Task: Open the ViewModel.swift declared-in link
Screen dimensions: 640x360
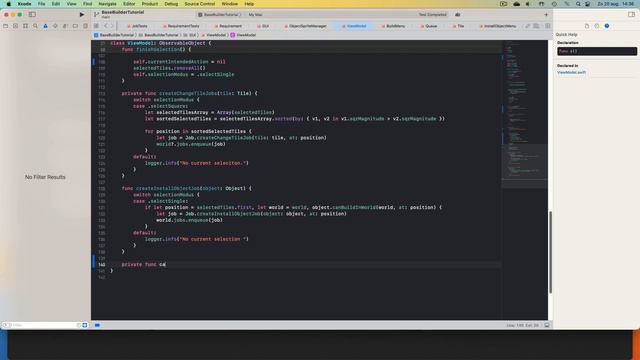Action: pos(571,72)
